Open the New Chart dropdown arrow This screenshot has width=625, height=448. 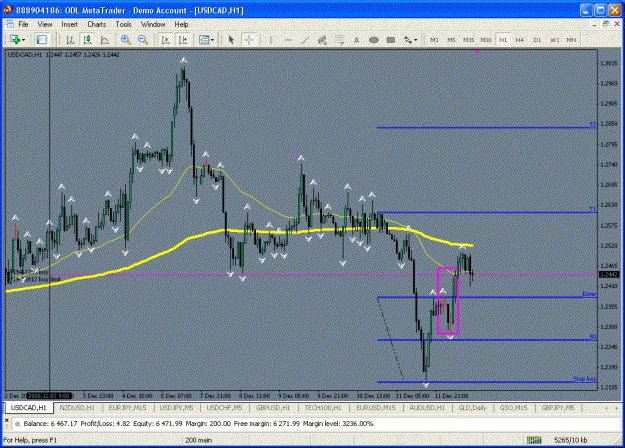click(x=24, y=40)
